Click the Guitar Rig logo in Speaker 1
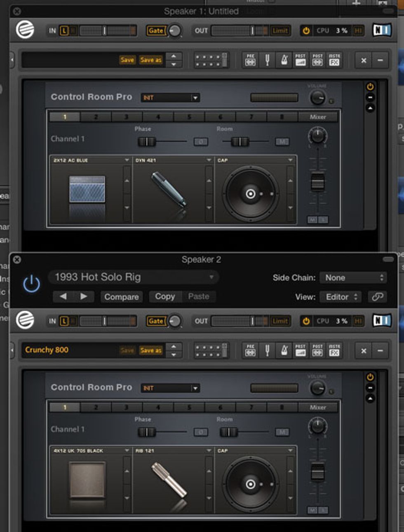 tap(25, 30)
